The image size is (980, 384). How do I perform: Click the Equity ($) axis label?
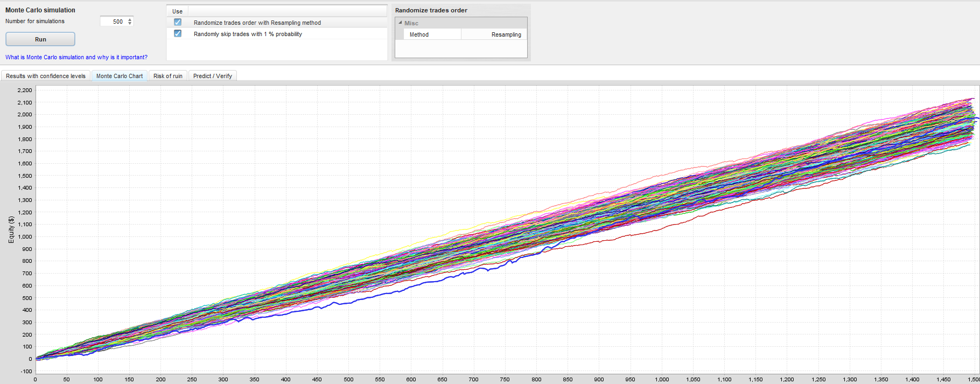pyautogui.click(x=11, y=230)
